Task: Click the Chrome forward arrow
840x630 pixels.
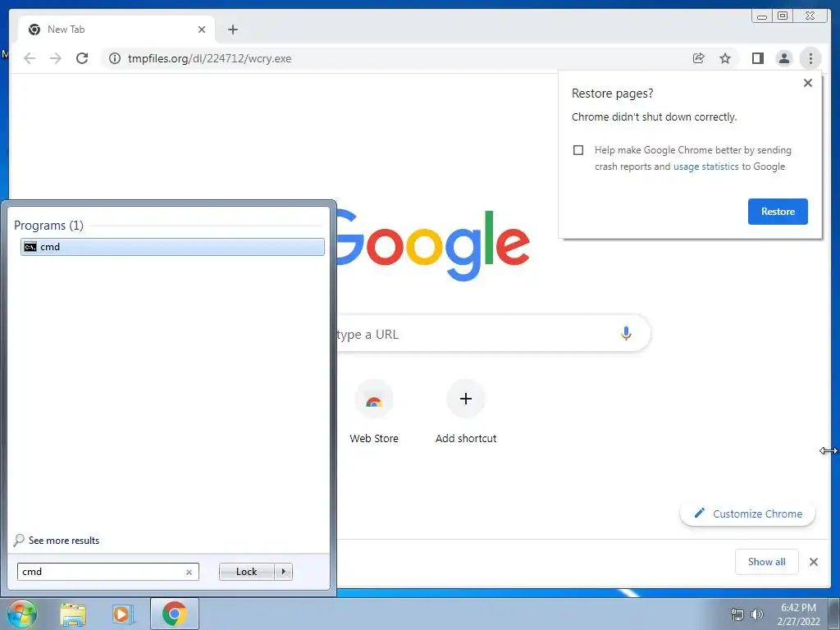Action: tap(56, 58)
